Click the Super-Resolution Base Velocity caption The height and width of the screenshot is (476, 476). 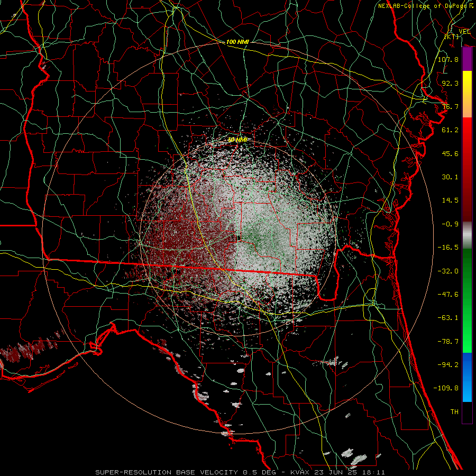pyautogui.click(x=240, y=472)
